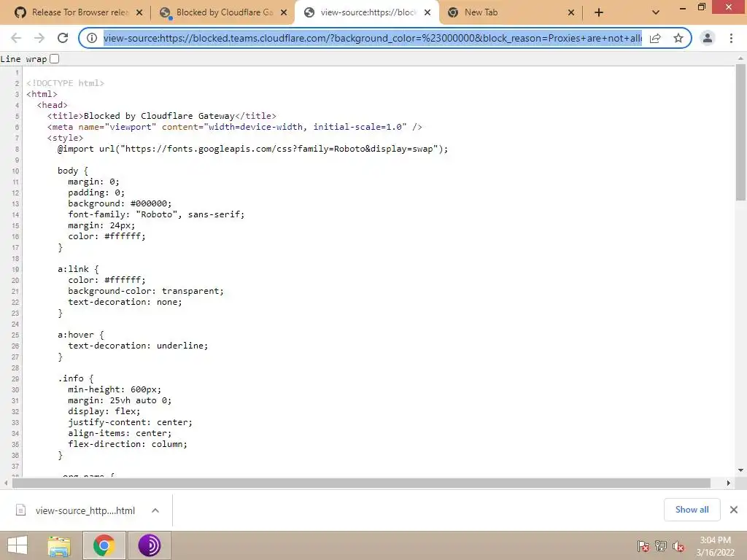The width and height of the screenshot is (747, 560).
Task: Click the GitHub favicon on first tab
Action: point(20,12)
